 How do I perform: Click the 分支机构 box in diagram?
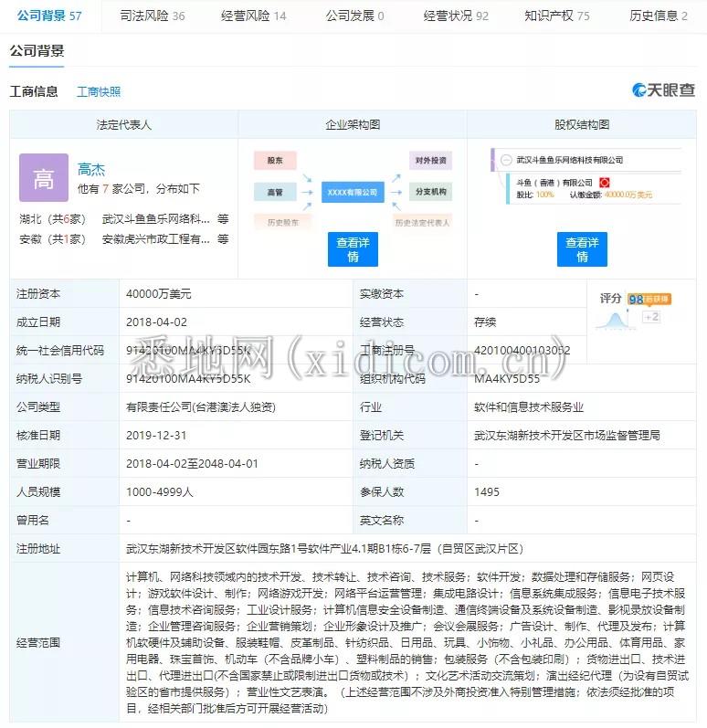click(431, 192)
